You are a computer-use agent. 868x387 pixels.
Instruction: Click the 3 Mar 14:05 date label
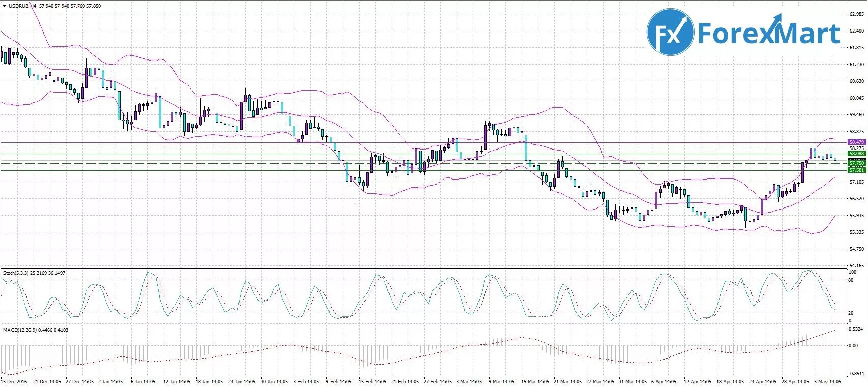click(469, 381)
